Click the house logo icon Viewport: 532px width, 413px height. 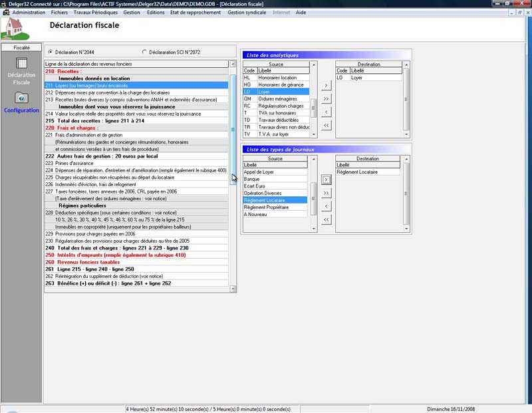[13, 29]
